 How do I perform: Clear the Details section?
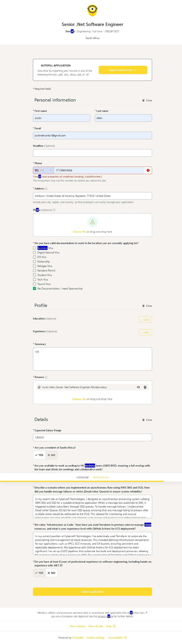tap(147, 420)
